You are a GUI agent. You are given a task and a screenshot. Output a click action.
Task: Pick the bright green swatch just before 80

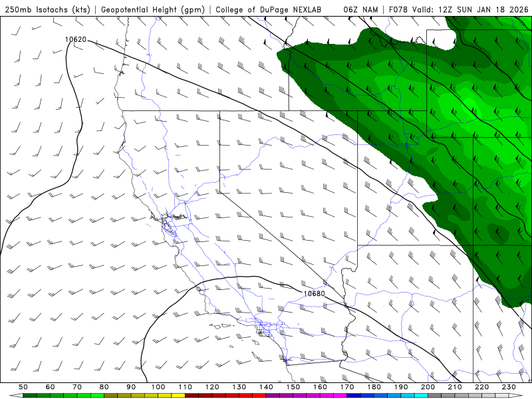[x=97, y=396]
